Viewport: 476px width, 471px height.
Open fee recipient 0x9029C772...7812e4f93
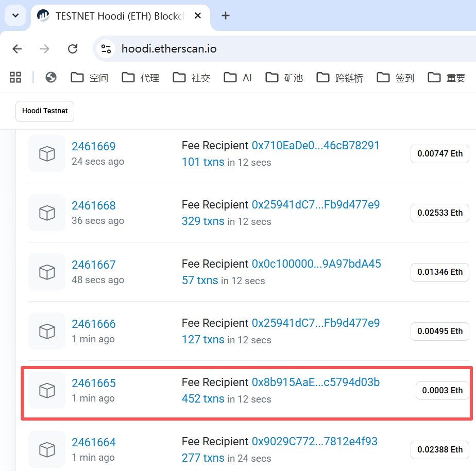(x=314, y=441)
